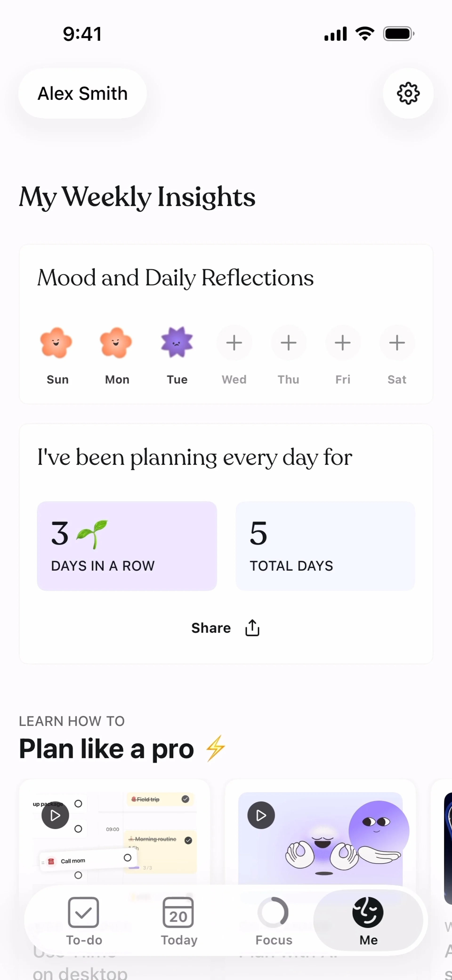This screenshot has width=452, height=980.
Task: Tap the Alex Smith profile name
Action: point(82,94)
